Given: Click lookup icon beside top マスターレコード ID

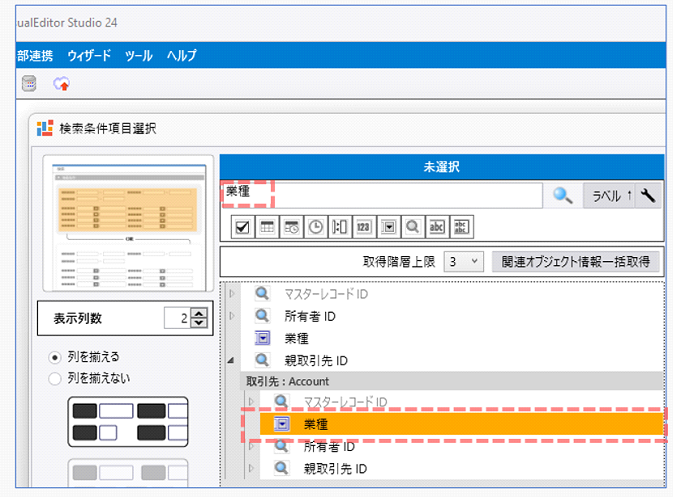Looking at the screenshot, I should [x=262, y=294].
